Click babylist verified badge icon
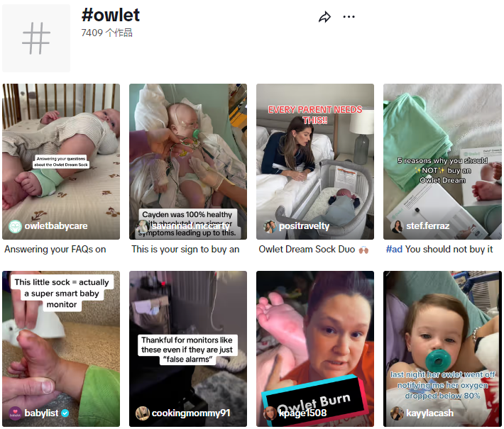Screen dimensions: 504x429 coord(65,413)
